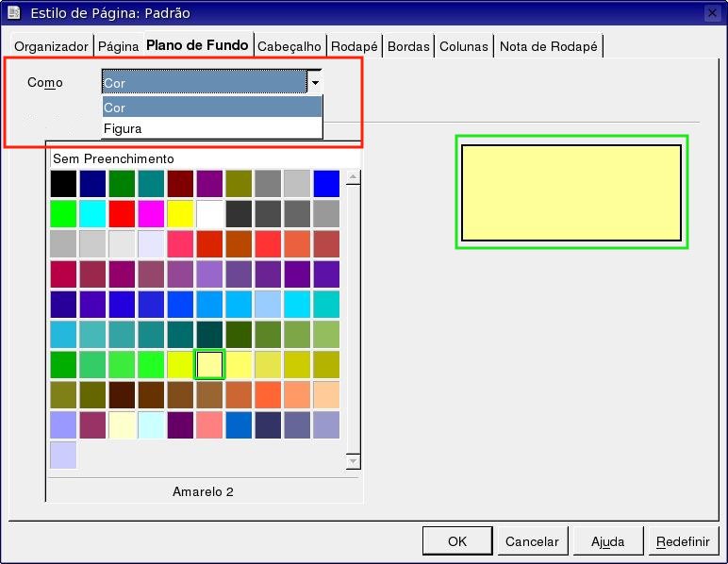The height and width of the screenshot is (564, 728).
Task: Select Cor from the dropdown list
Action: (x=212, y=108)
